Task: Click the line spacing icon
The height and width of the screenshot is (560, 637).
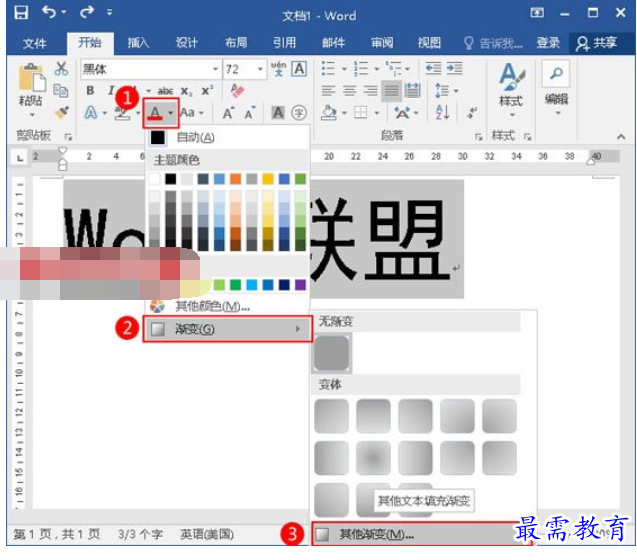Action: coord(442,90)
